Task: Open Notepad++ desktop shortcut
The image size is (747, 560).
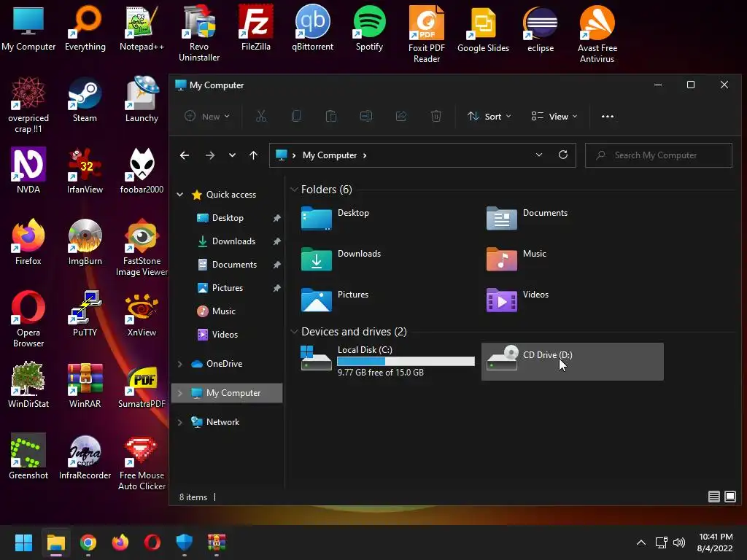Action: pyautogui.click(x=142, y=28)
